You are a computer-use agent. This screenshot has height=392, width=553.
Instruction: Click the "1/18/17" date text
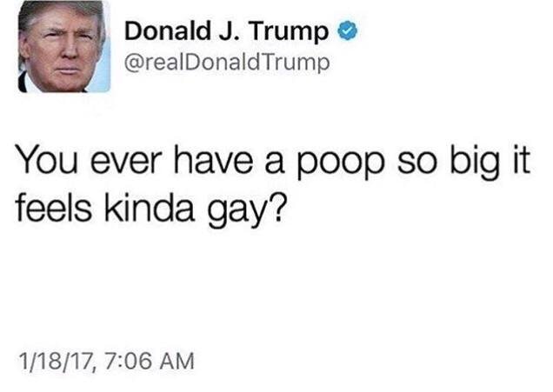click(x=57, y=362)
